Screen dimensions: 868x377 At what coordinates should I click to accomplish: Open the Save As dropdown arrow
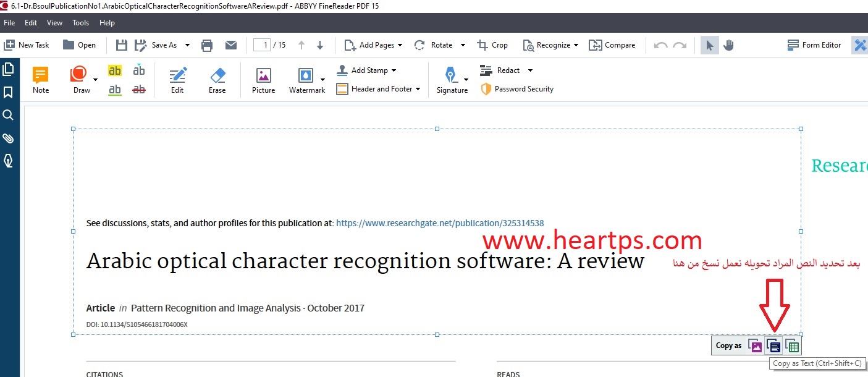[187, 45]
